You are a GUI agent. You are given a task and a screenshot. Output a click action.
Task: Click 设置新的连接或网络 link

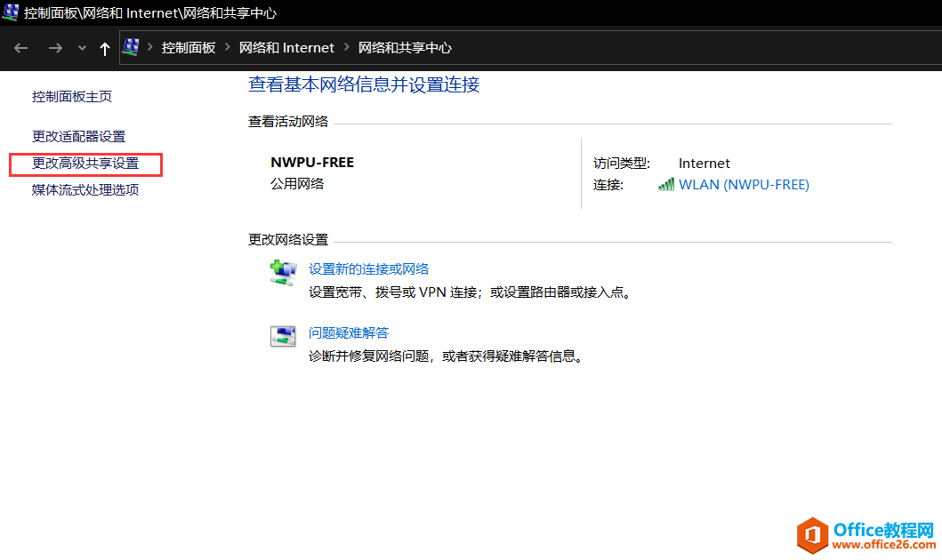click(x=369, y=269)
